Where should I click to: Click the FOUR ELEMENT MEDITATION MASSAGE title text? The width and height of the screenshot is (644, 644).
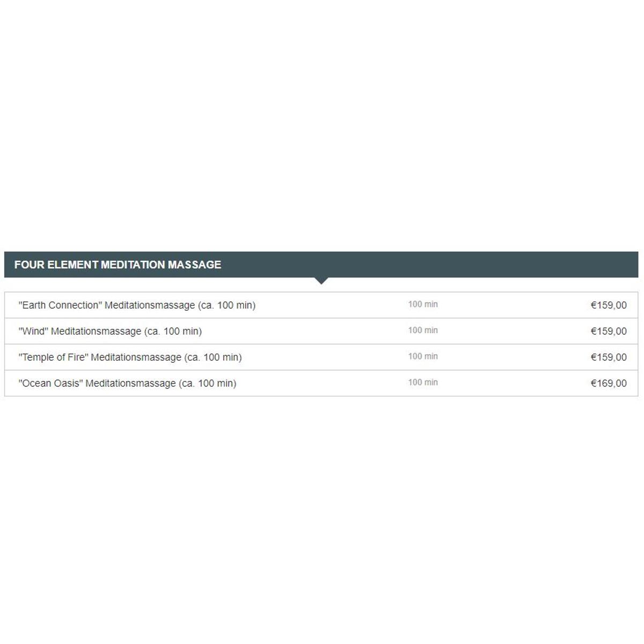[118, 265]
